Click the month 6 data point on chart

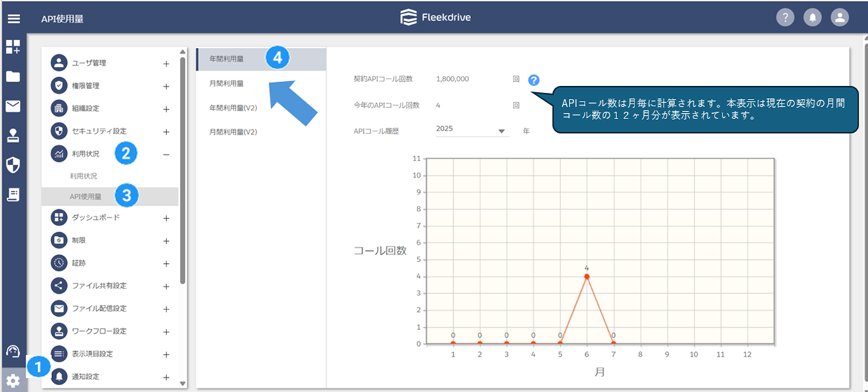(x=587, y=276)
